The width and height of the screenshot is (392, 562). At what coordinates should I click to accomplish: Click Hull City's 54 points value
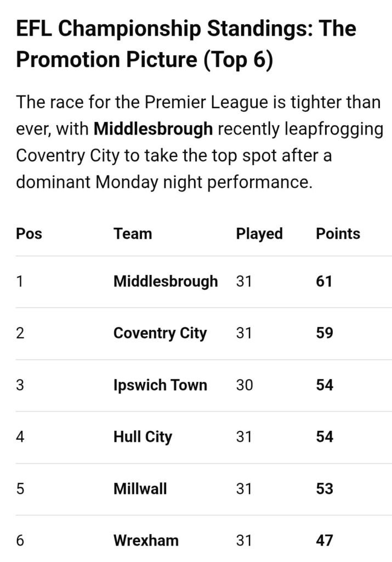click(x=325, y=437)
